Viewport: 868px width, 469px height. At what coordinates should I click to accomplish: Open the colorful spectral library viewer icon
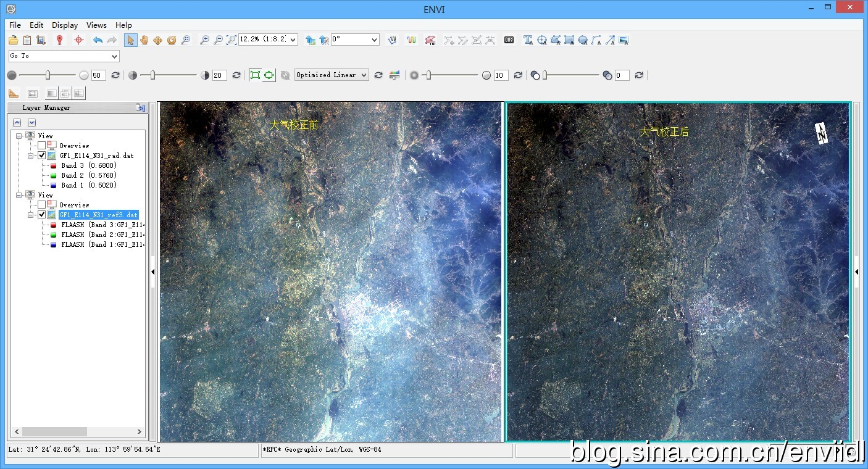pos(411,40)
